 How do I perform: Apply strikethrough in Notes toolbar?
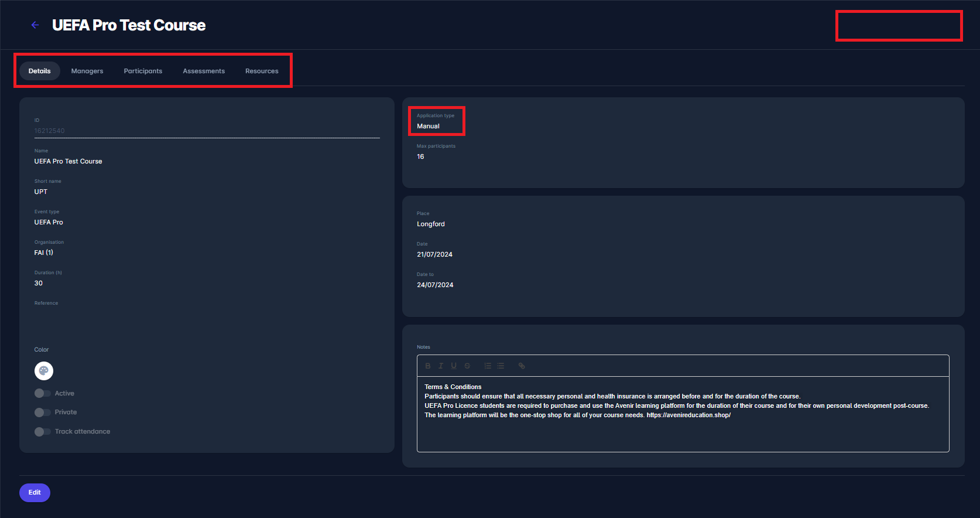tap(467, 366)
